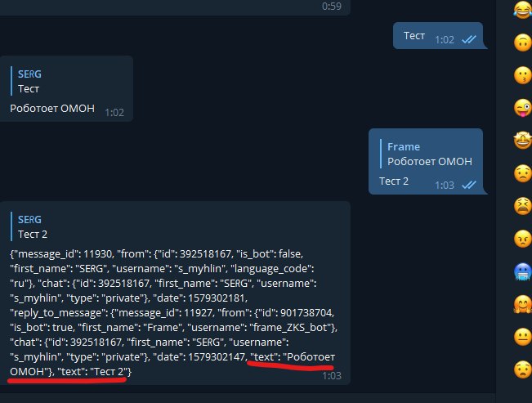The width and height of the screenshot is (532, 403).
Task: Open quoted SERG reply Тест 2
Action: (33, 226)
